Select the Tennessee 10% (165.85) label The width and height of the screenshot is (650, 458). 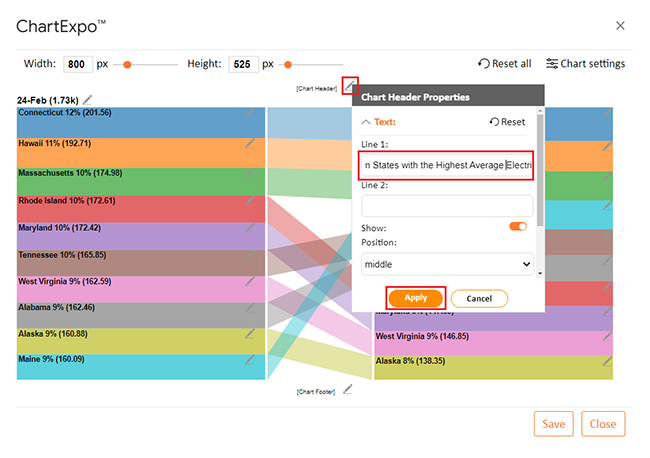tap(62, 255)
